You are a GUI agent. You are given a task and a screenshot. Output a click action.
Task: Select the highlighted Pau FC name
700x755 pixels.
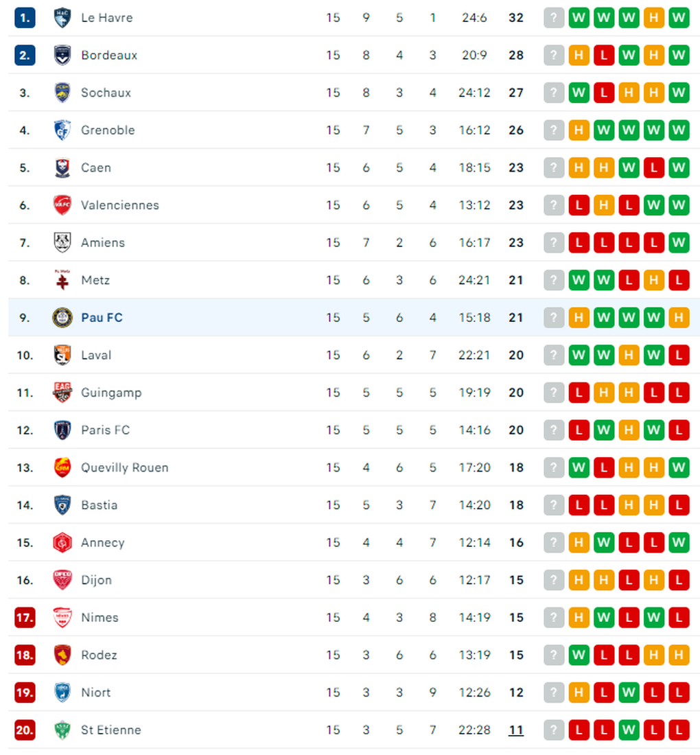coord(102,318)
